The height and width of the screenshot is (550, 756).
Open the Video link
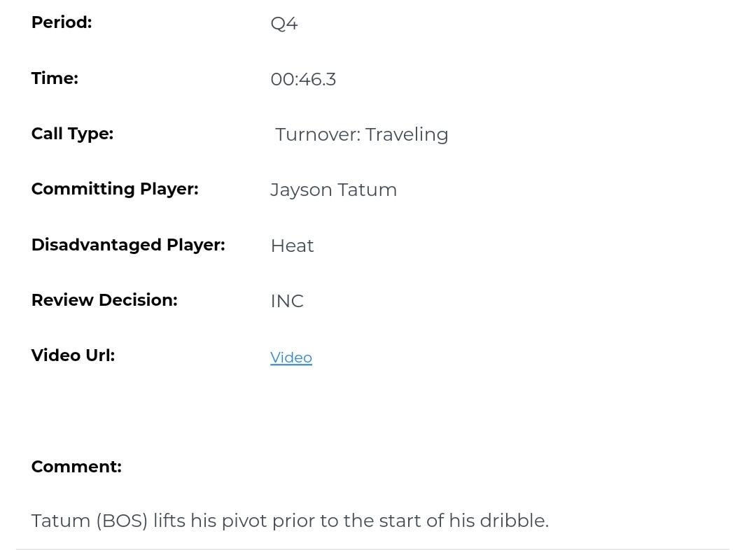click(291, 358)
